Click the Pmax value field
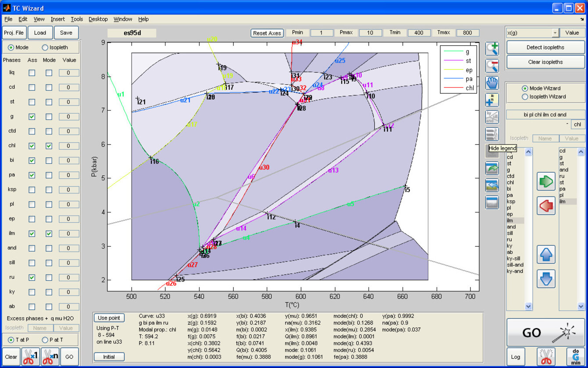The image size is (588, 368). 370,33
